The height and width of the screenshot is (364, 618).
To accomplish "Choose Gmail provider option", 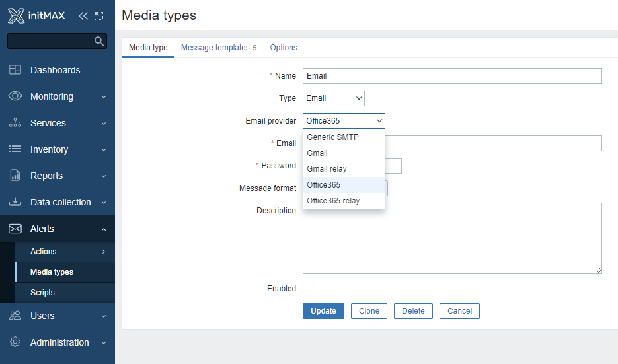I will (344, 153).
